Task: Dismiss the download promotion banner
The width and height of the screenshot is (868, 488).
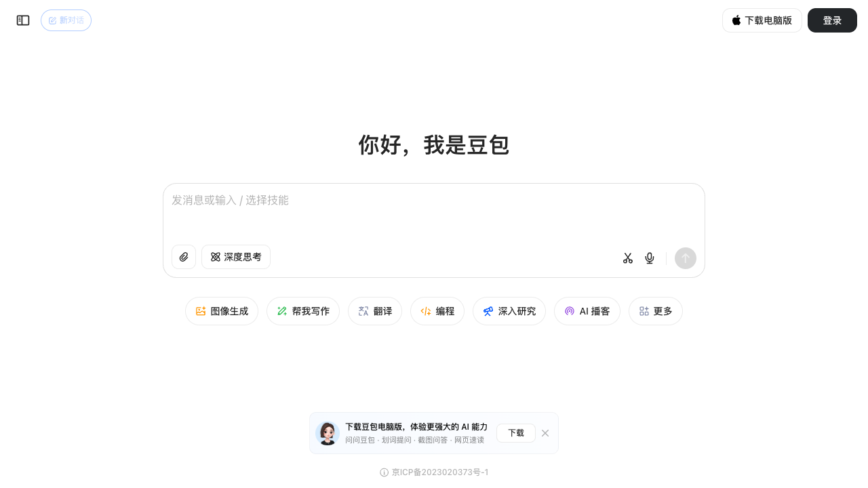Action: [x=545, y=433]
